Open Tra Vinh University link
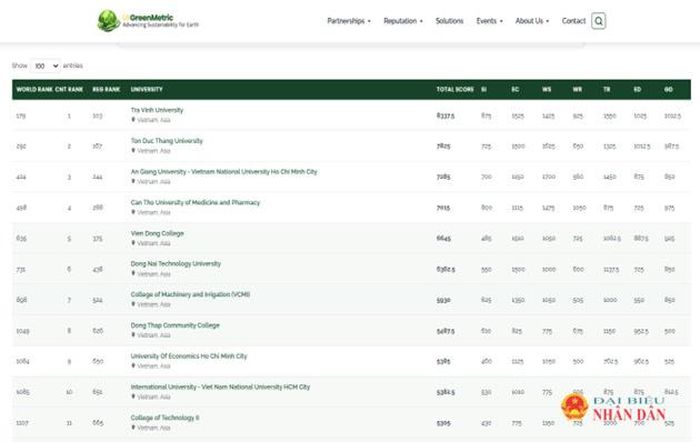Viewport: 700px width, 442px height. coord(157,110)
